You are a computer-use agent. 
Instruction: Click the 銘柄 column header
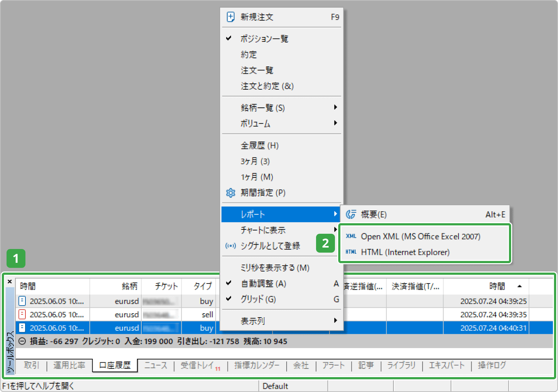click(x=116, y=286)
